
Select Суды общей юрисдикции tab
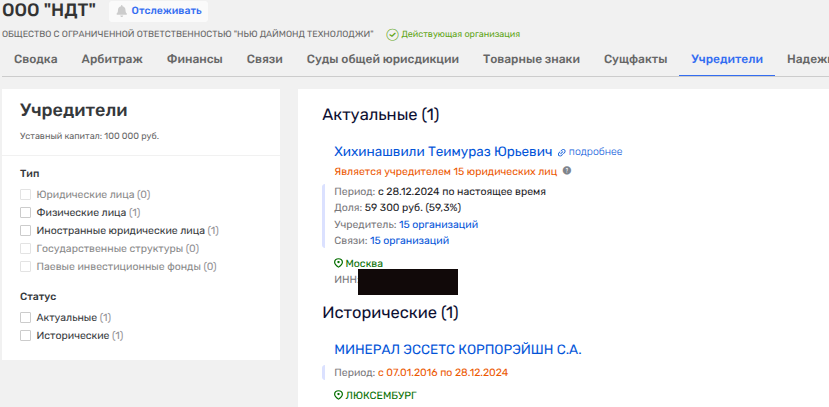coord(382,59)
